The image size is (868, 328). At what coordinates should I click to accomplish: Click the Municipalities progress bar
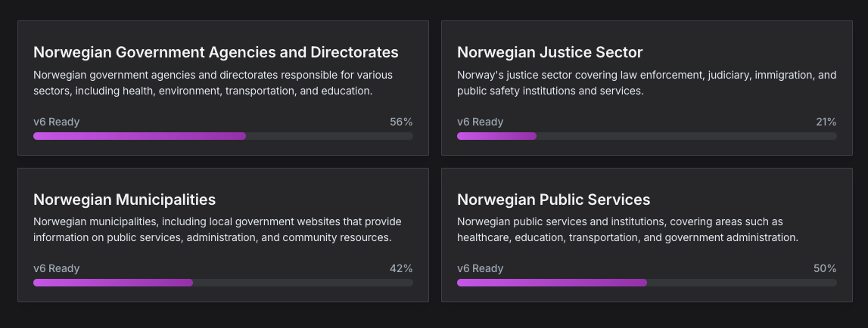(x=223, y=283)
